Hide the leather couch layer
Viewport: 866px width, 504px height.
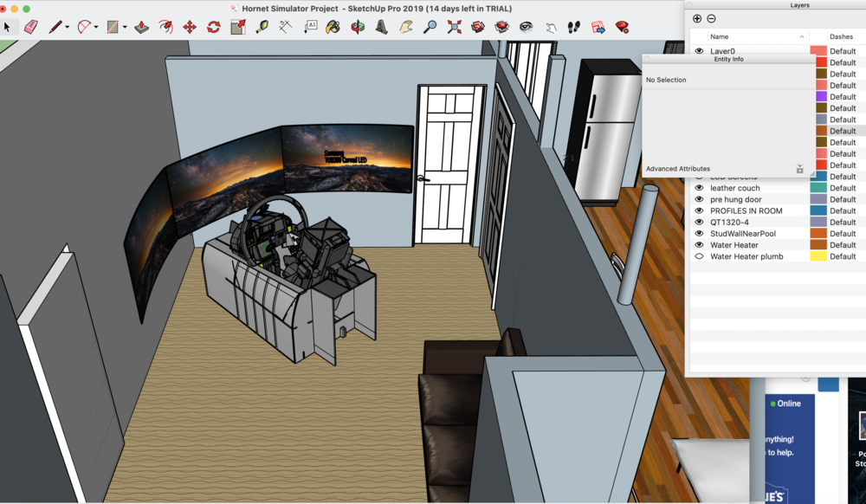point(699,188)
